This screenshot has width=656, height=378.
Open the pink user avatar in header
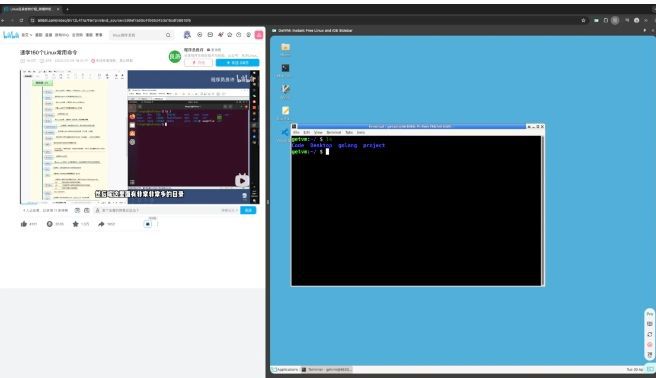tap(259, 35)
